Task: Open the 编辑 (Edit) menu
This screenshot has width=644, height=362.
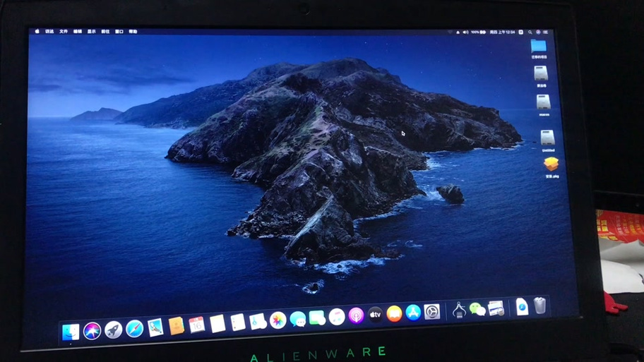Action: pyautogui.click(x=77, y=31)
